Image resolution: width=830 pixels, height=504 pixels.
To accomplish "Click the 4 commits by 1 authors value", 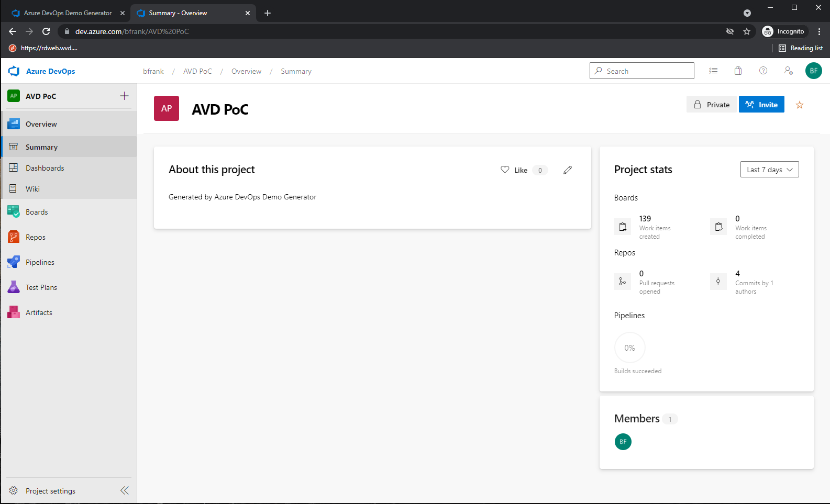I will (737, 274).
